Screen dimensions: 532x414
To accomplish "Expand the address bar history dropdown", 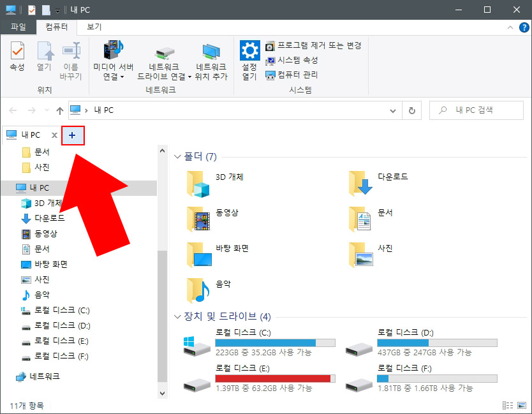I will [x=393, y=110].
